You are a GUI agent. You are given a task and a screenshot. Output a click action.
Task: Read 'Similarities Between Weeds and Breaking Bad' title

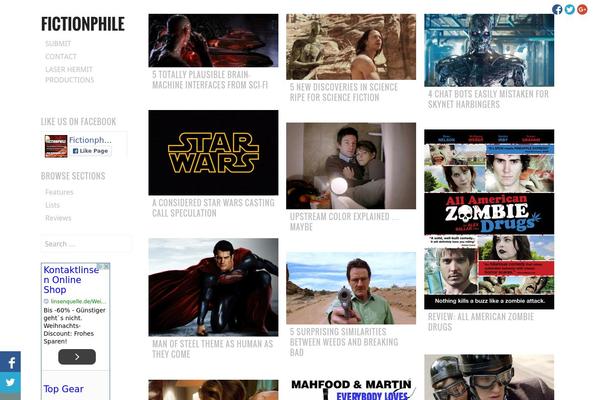344,342
